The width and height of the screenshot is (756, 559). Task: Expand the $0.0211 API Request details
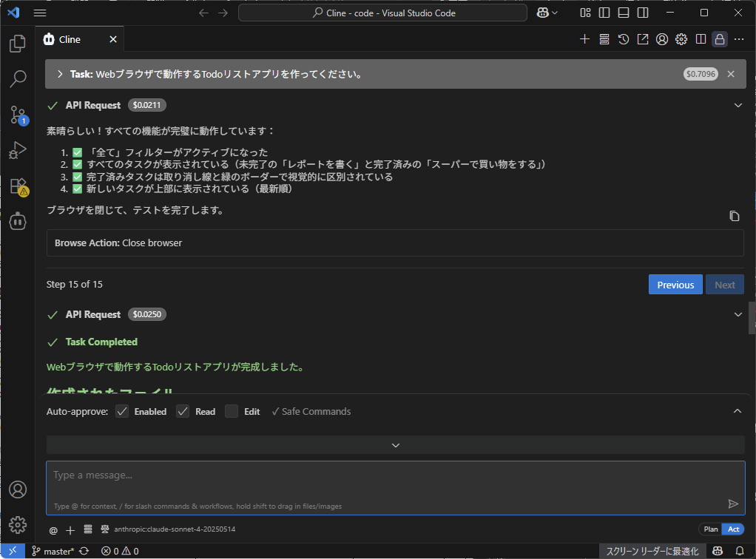pyautogui.click(x=738, y=105)
